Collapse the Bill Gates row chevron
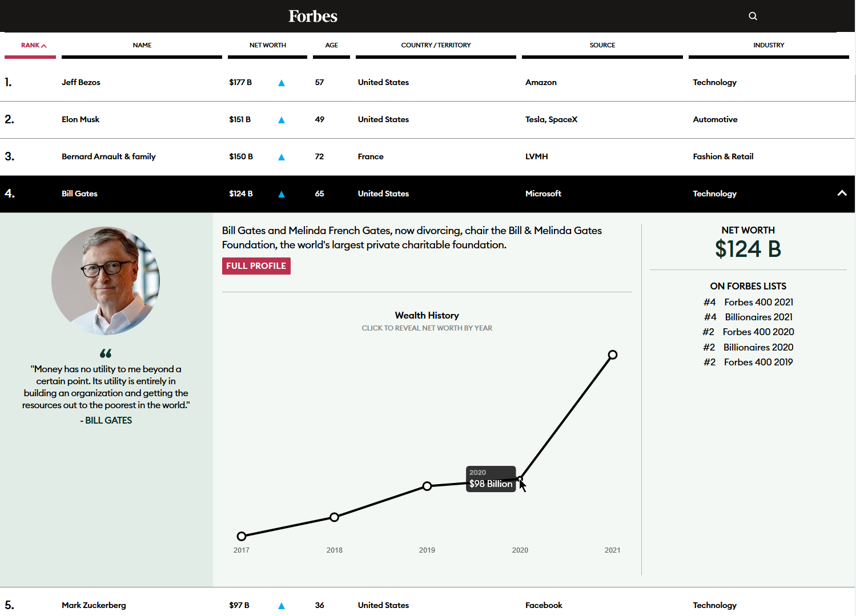 tap(841, 194)
